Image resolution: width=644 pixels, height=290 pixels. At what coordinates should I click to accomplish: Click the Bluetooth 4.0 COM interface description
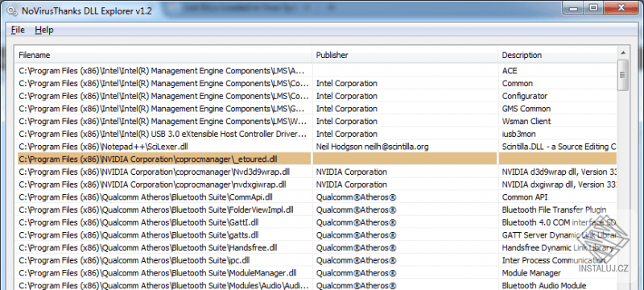[559, 222]
